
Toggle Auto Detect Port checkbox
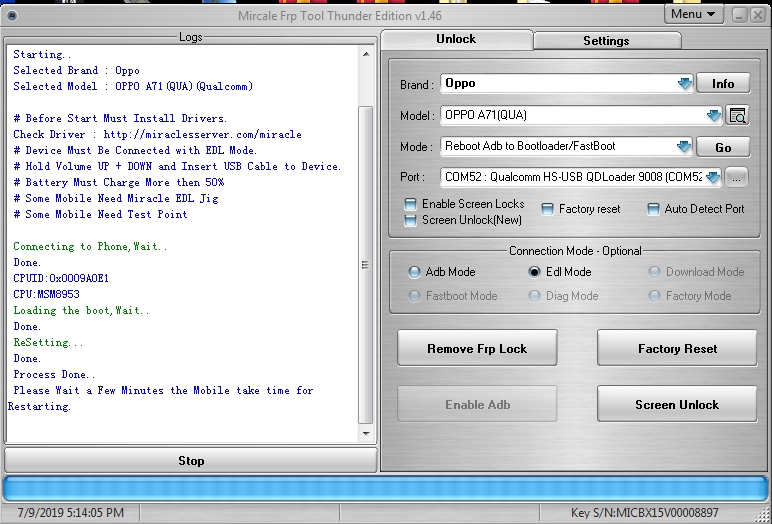coord(653,209)
